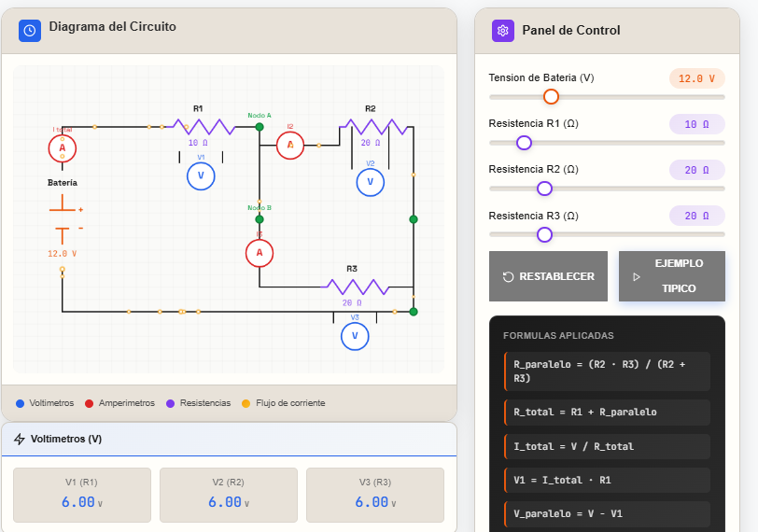Click the V1 voltmeter symbol under R1
758x532 pixels.
(201, 175)
